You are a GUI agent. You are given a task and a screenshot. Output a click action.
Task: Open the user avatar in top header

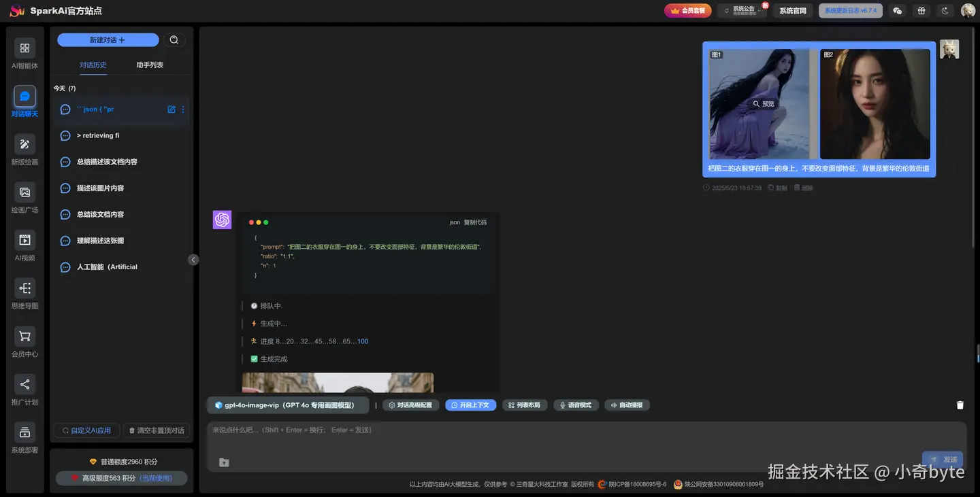(x=968, y=11)
